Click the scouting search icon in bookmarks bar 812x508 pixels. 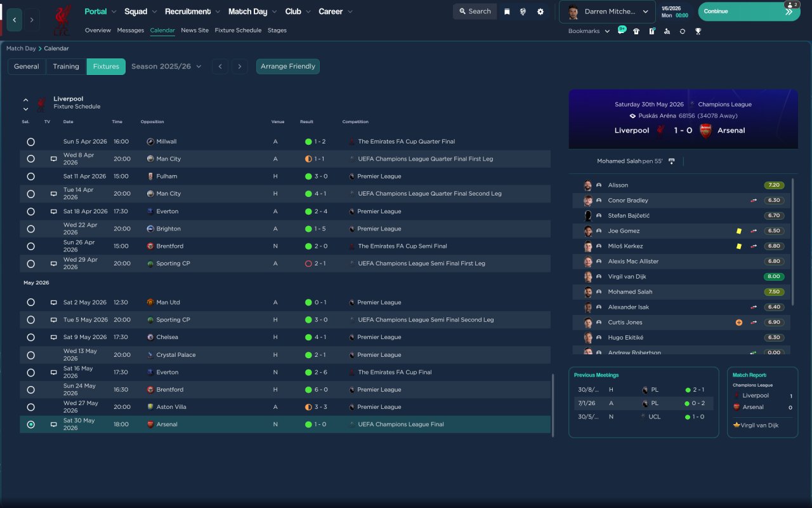pos(667,31)
